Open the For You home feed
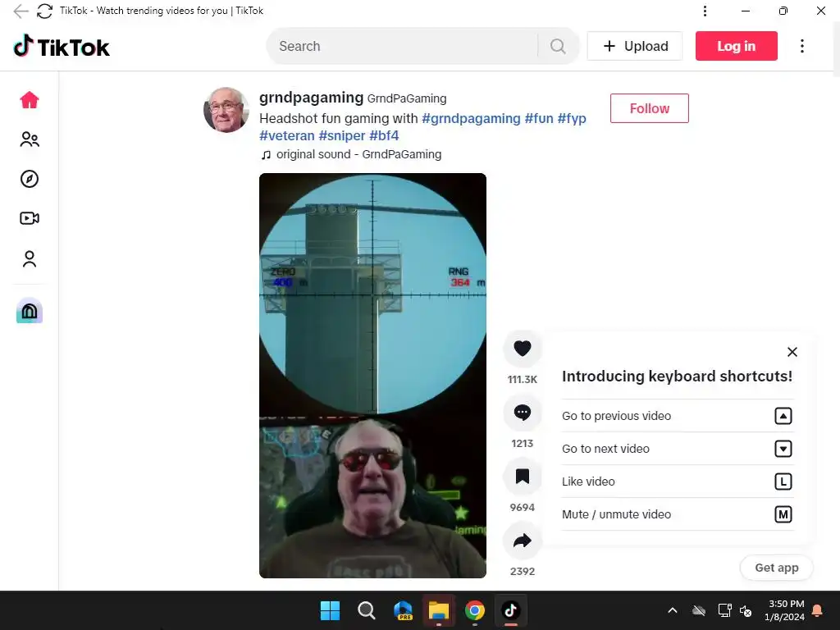This screenshot has width=840, height=630. (30, 99)
